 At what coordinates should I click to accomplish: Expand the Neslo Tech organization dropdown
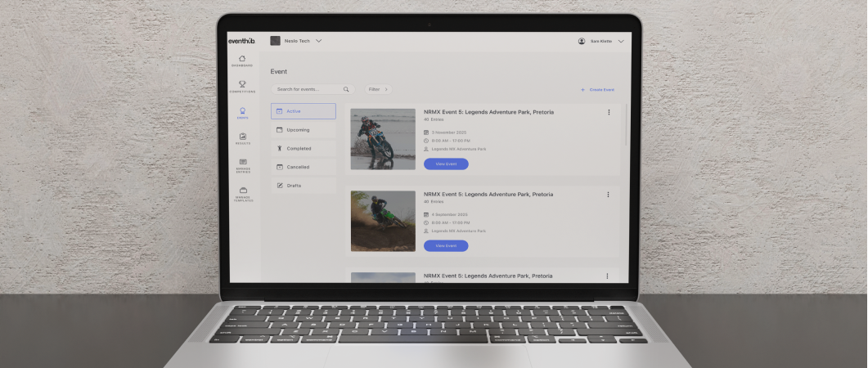click(318, 41)
